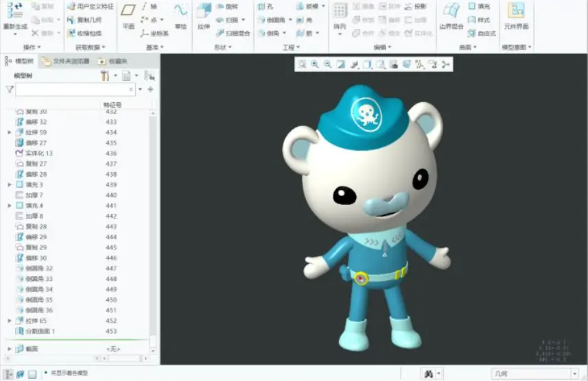
Task: Open the Shapes (形状) group dropdown
Action: point(223,47)
